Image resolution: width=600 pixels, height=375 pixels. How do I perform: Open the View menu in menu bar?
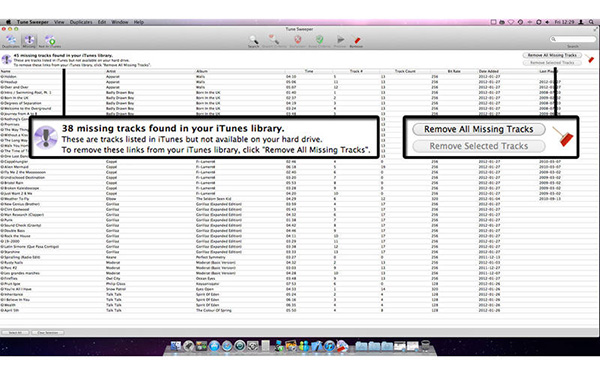pyautogui.click(x=59, y=22)
